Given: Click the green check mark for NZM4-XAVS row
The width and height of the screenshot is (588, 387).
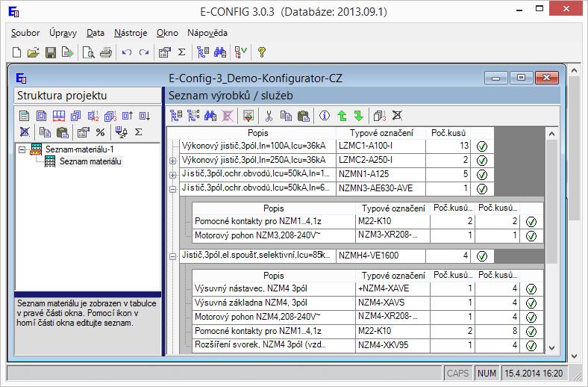Looking at the screenshot, I should click(x=531, y=303).
